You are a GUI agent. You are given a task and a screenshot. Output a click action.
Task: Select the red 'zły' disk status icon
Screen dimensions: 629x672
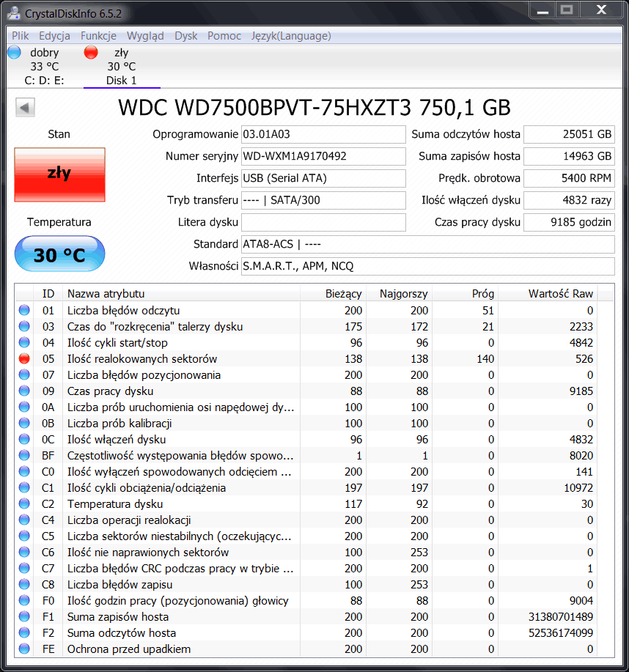91,52
